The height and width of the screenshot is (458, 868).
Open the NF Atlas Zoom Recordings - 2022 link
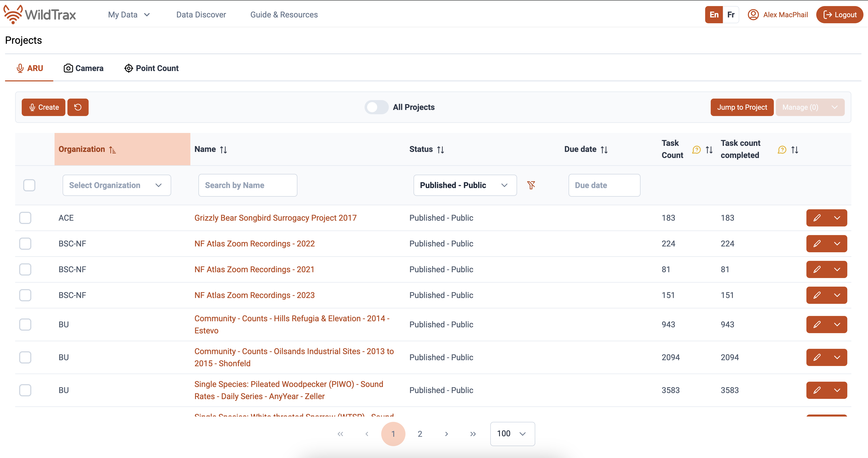254,243
